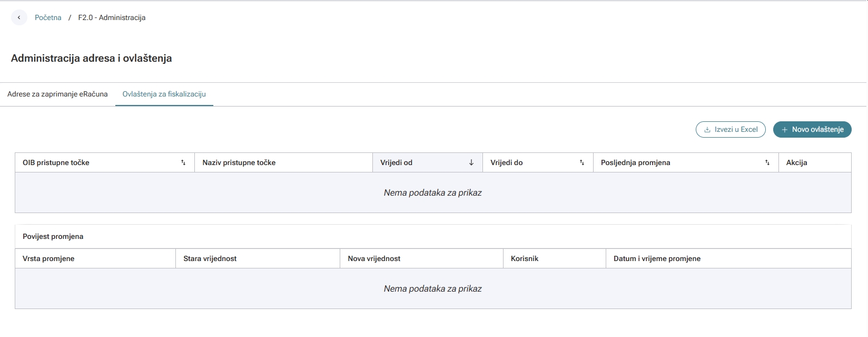This screenshot has height=337, width=868.
Task: Click the back arrow chevron button
Action: point(19,17)
